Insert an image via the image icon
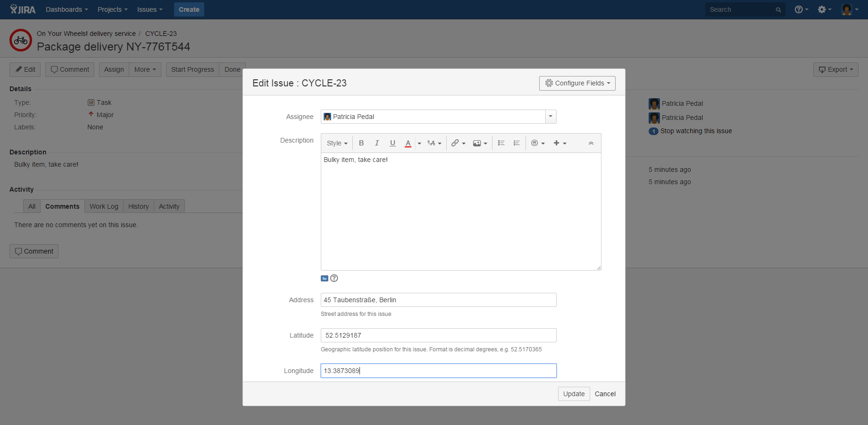Screen dimensions: 868x425 pos(477,143)
